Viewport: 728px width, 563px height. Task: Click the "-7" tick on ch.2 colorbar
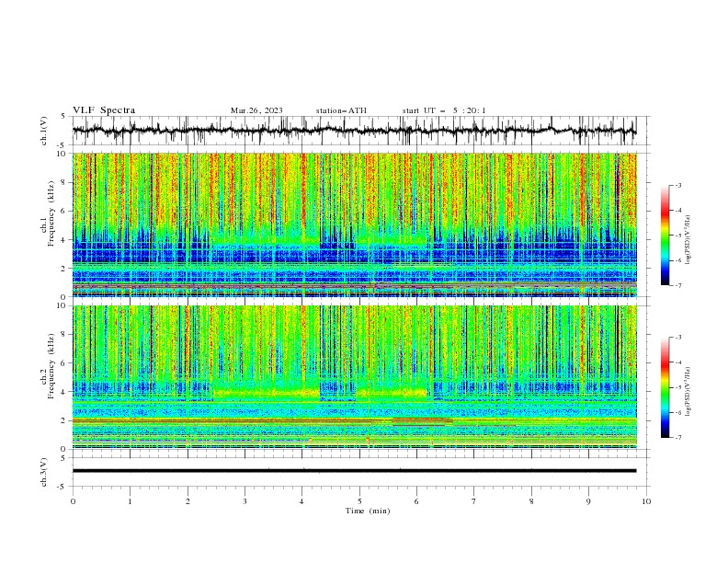tap(677, 438)
